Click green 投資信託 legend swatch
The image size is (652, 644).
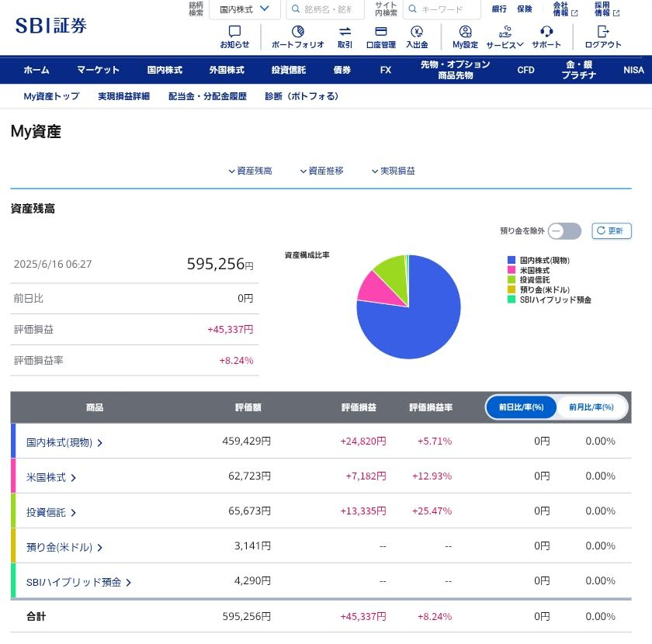(512, 280)
